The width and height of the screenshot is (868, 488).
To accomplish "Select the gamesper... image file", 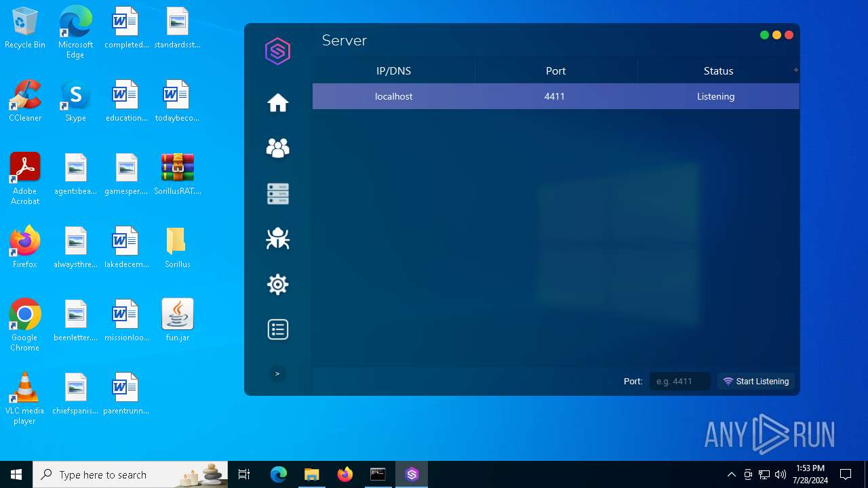I will point(126,175).
